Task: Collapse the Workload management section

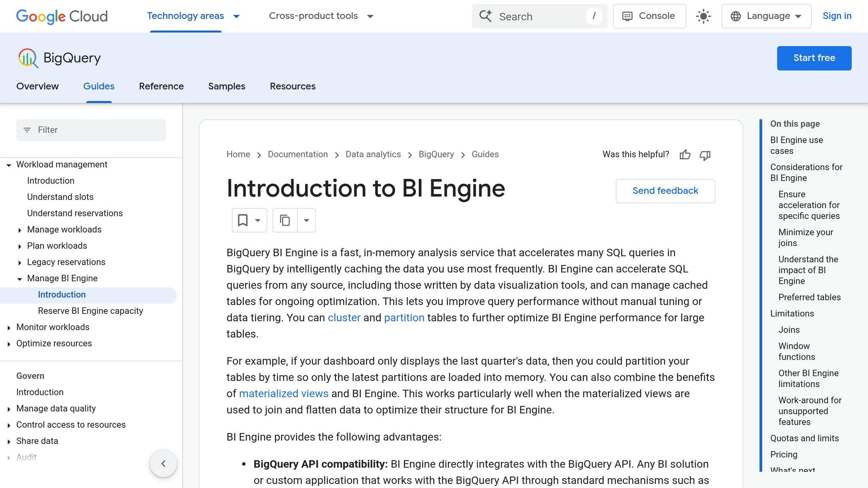Action: pos(8,165)
